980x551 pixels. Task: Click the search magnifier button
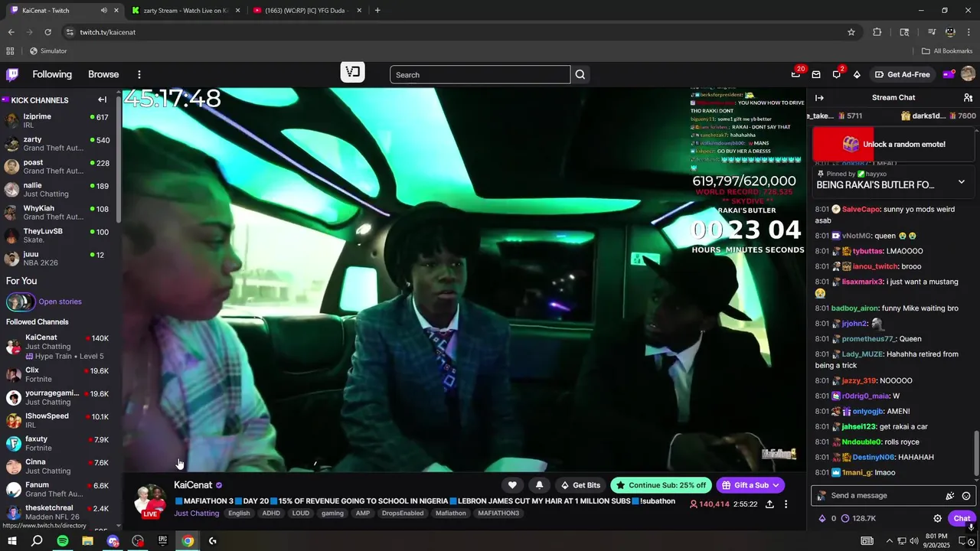point(580,74)
